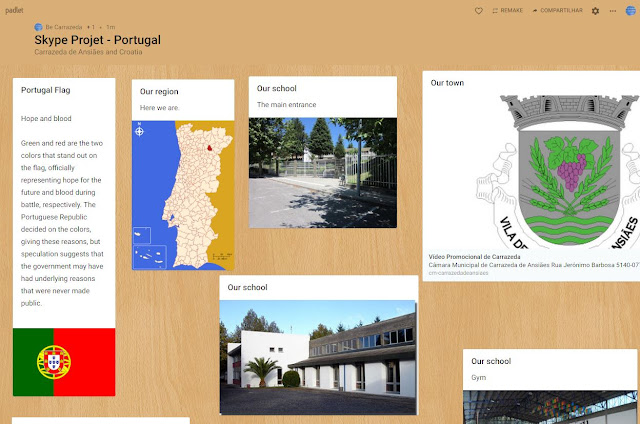Click the Remake button

point(507,10)
